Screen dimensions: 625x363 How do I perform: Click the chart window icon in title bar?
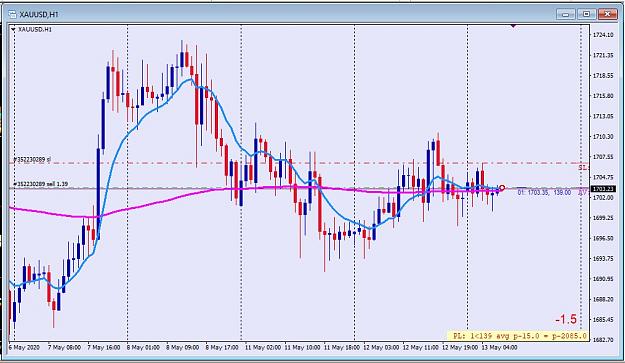click(12, 15)
